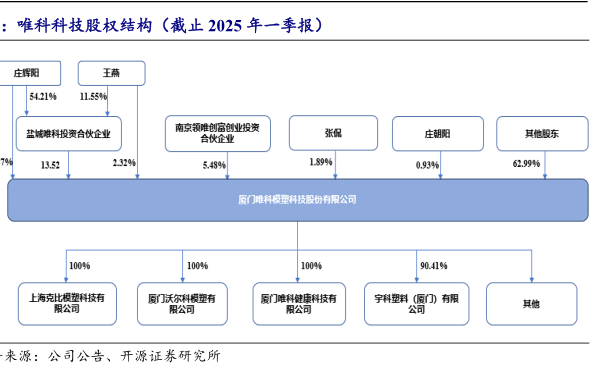The image size is (604, 369).
Task: Select the 张侃 shareholder box
Action: point(333,133)
